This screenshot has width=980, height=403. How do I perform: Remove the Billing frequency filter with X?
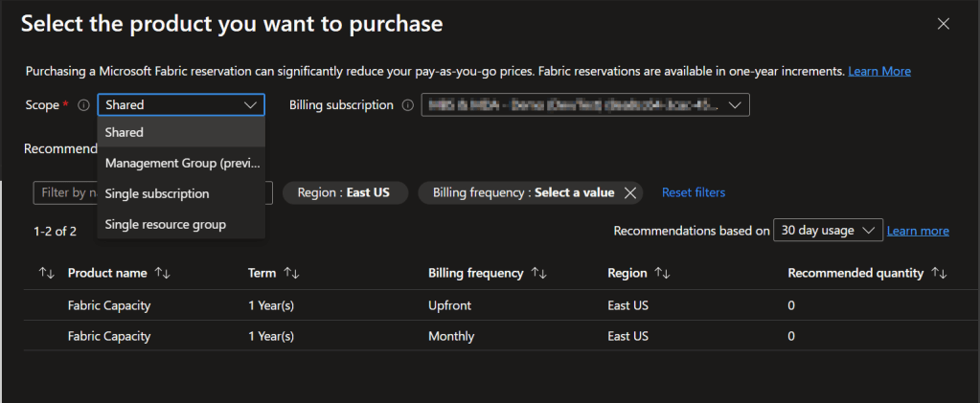click(x=629, y=192)
